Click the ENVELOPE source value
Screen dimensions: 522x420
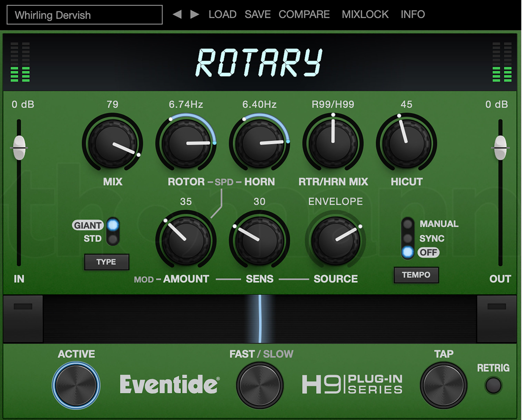(335, 201)
